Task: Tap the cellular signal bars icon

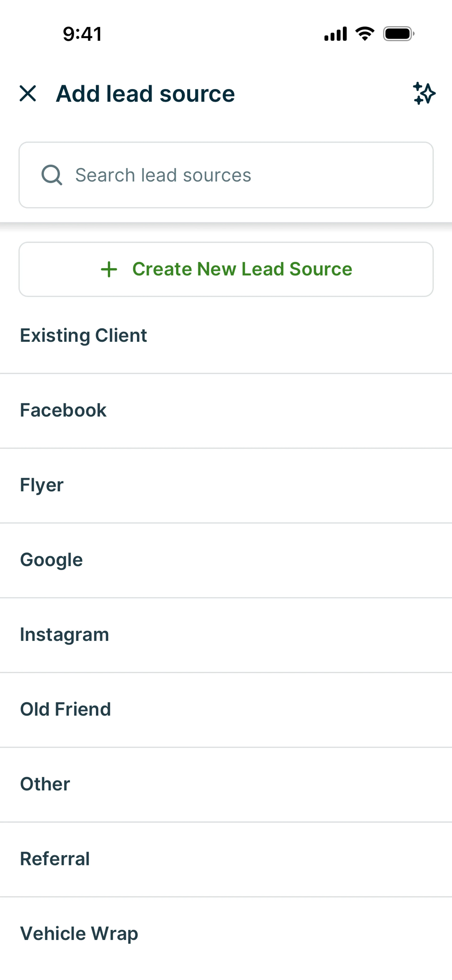Action: click(x=335, y=34)
